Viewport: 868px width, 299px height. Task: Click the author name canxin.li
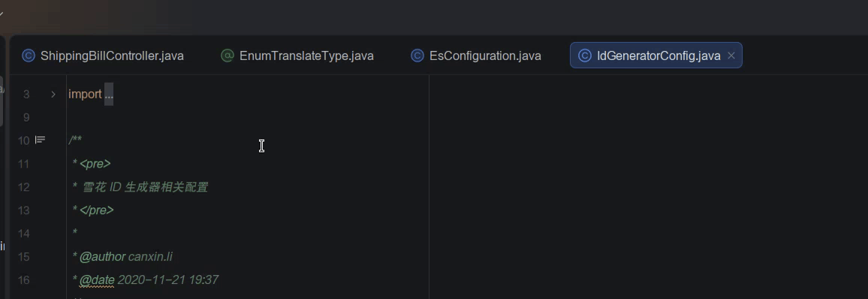[150, 257]
